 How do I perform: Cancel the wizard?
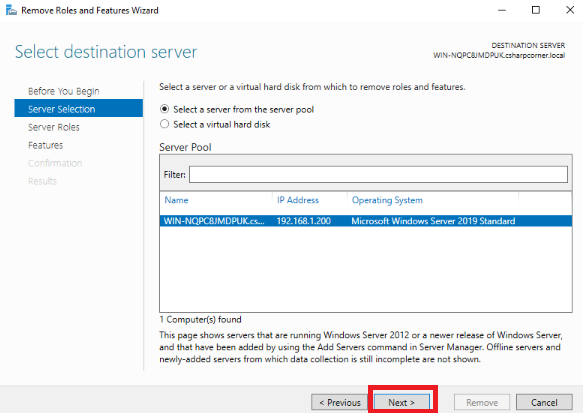[x=544, y=402]
